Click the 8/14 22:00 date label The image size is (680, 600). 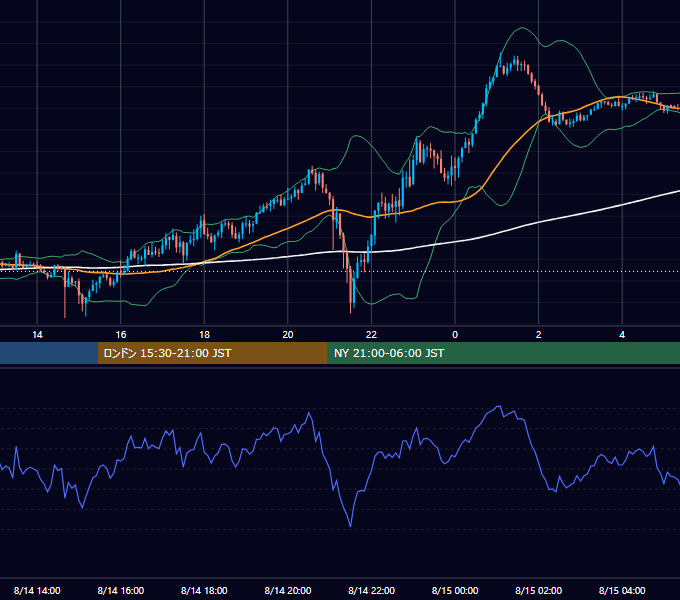click(372, 590)
